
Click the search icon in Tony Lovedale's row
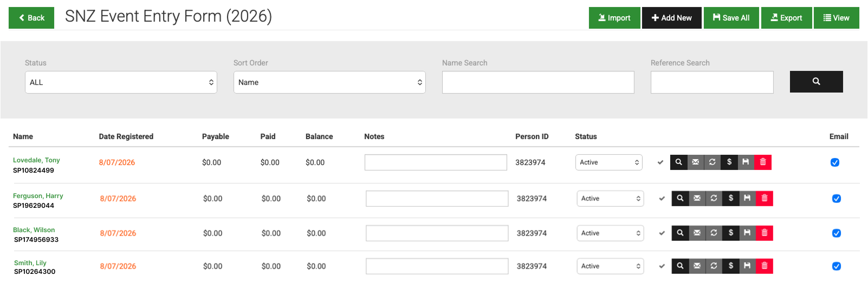[678, 162]
